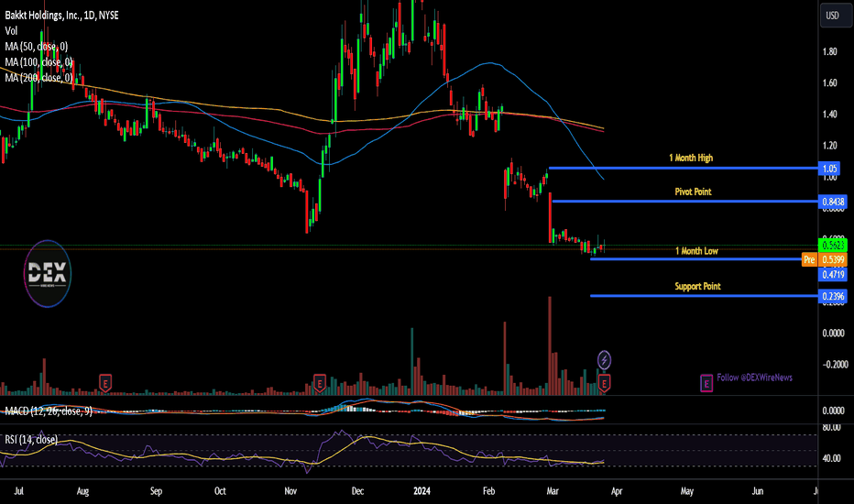
Task: Click the 1.05 price label
Action: tap(829, 169)
